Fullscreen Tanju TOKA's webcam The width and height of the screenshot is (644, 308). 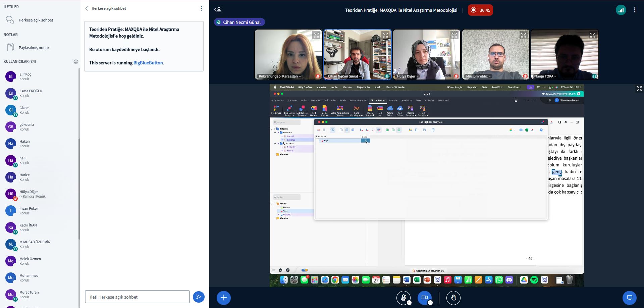tap(593, 35)
